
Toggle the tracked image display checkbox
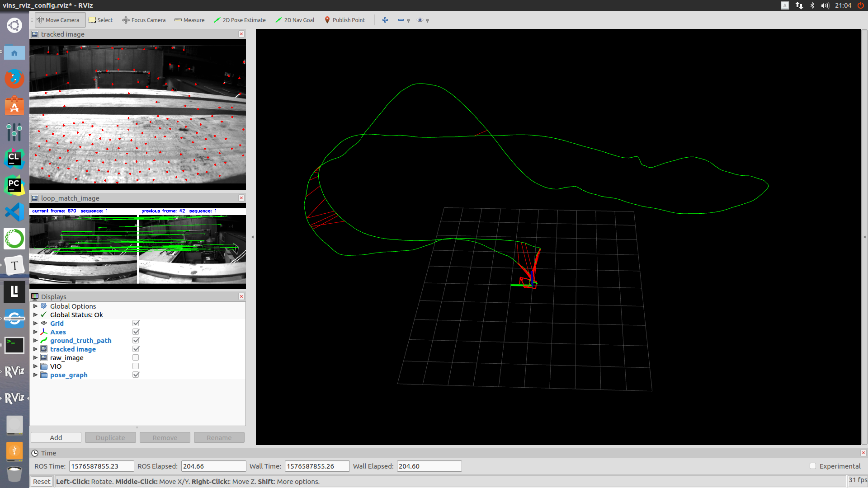pyautogui.click(x=136, y=349)
